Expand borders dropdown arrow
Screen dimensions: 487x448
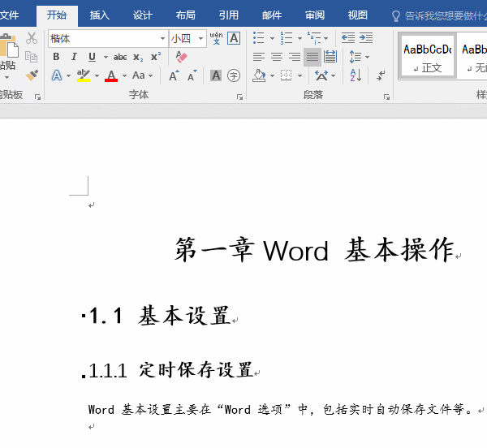[x=300, y=75]
